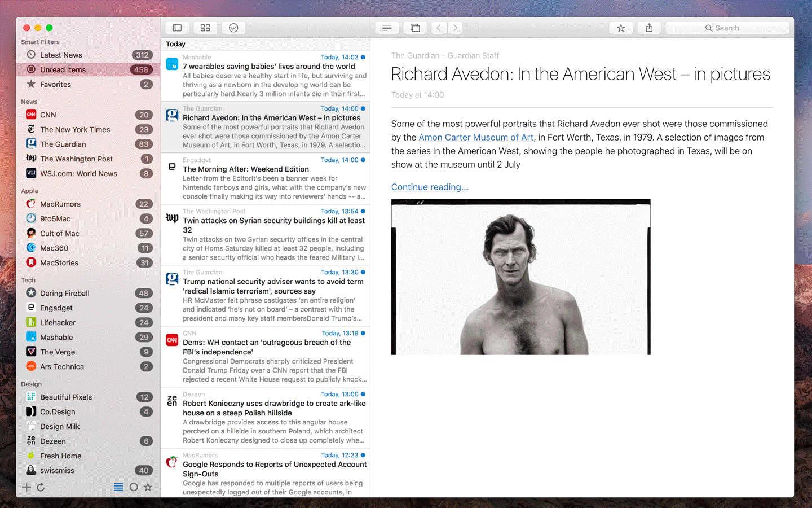This screenshot has width=812, height=508.
Task: Open the Daring Fireball feed
Action: click(88, 293)
